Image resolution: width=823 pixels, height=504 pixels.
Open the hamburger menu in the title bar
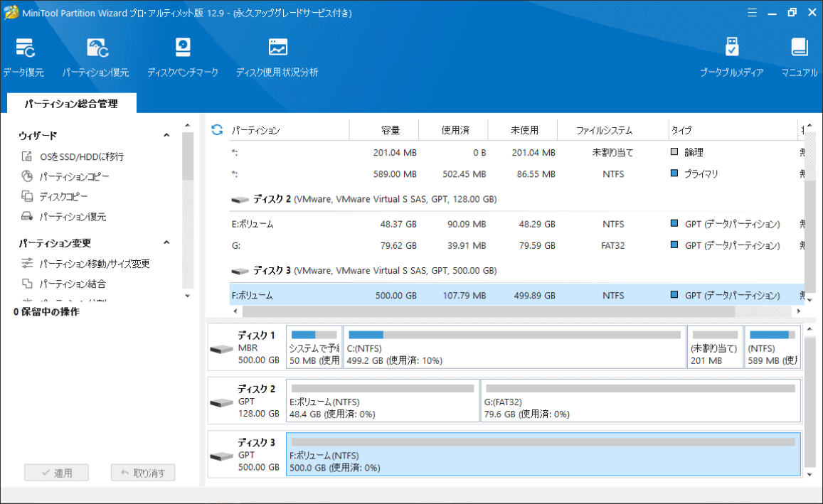[752, 13]
